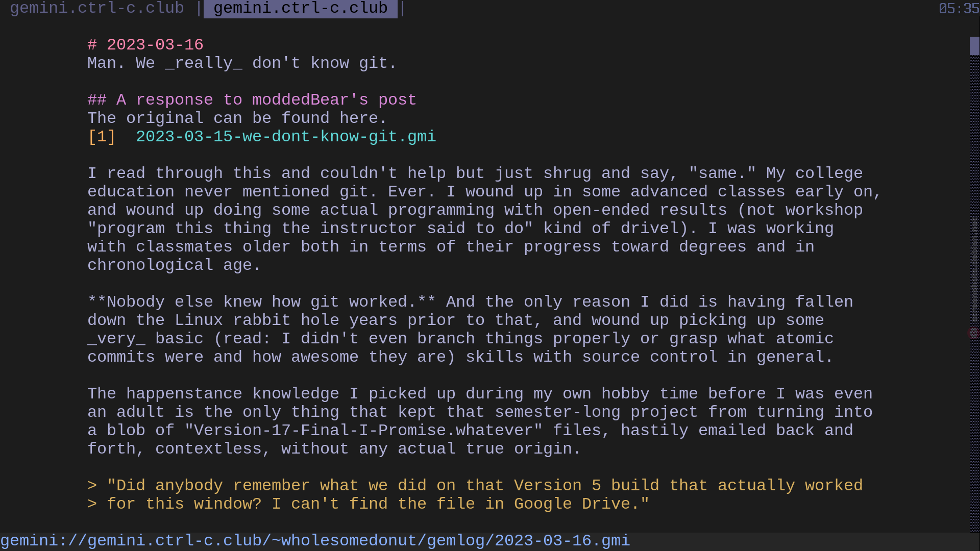Switch to the first gemini.ctrl-c.club tab
Screen dimensions: 980x551
pos(97,8)
